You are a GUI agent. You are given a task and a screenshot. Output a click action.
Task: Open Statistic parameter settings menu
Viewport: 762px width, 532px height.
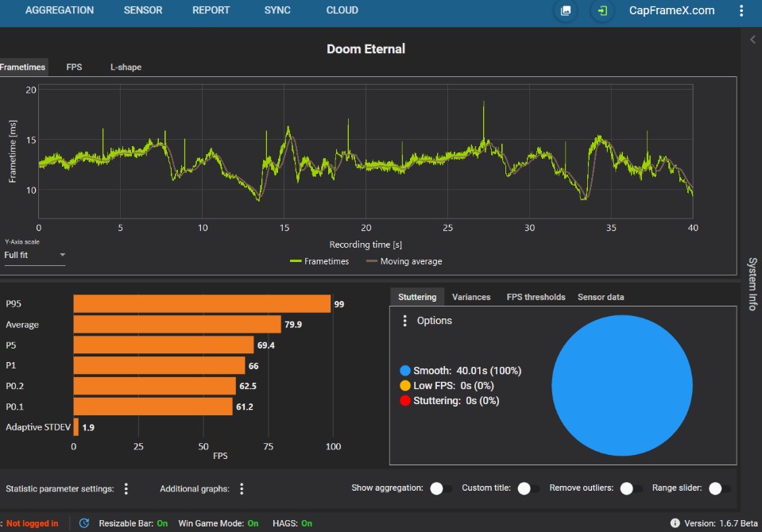tap(126, 489)
